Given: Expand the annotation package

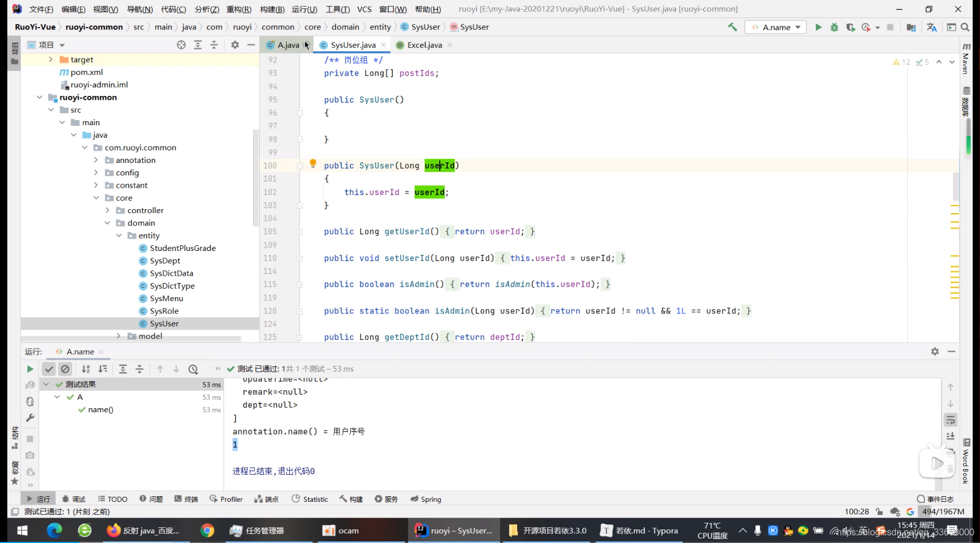Looking at the screenshot, I should click(96, 160).
